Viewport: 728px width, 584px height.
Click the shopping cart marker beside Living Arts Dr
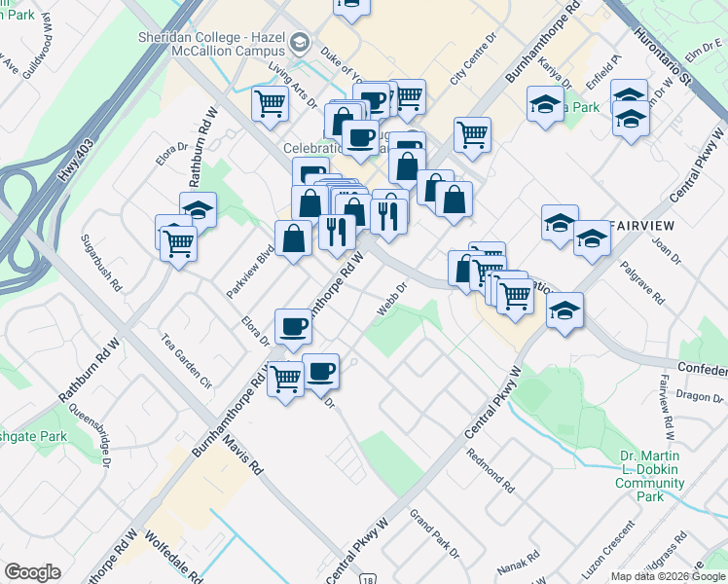pos(270,105)
